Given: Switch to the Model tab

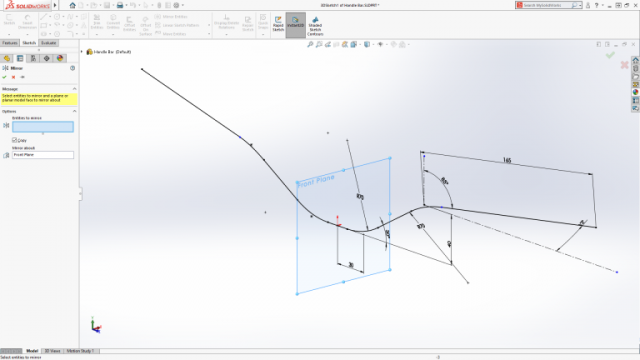Looking at the screenshot, I should point(32,351).
